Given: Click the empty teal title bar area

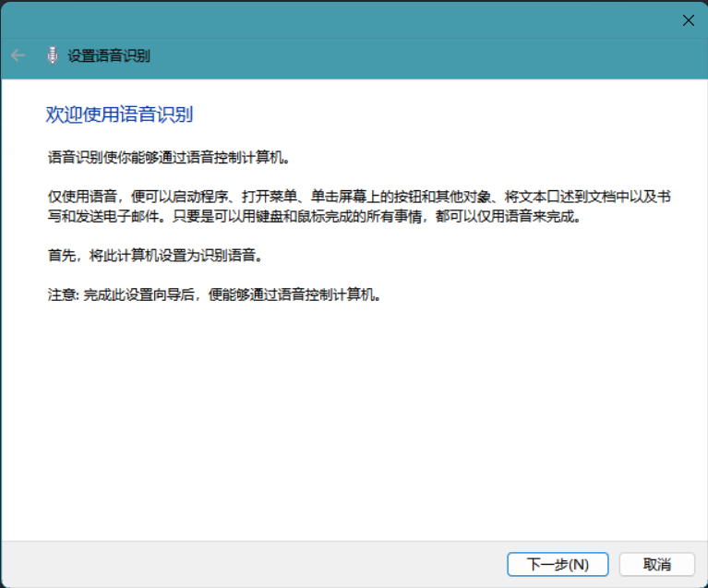Looking at the screenshot, I should (369, 20).
